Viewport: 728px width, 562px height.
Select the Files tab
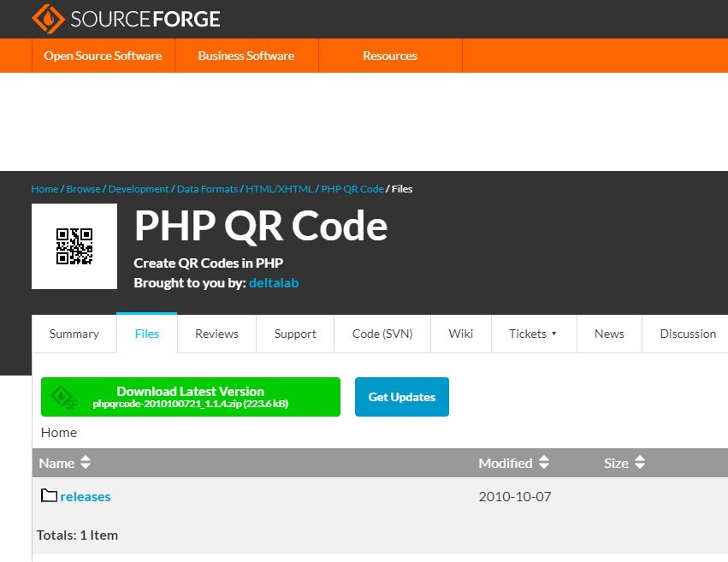tap(147, 334)
